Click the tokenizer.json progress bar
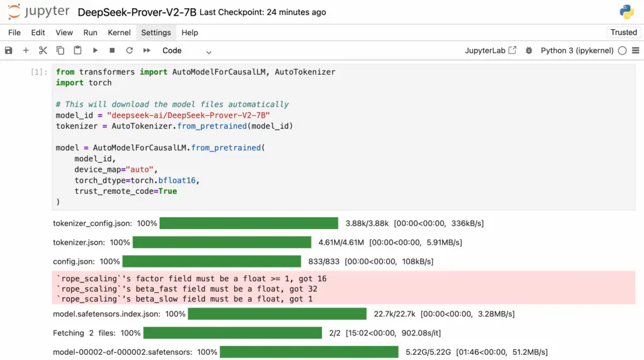Image resolution: width=644 pixels, height=360 pixels. pos(222,242)
